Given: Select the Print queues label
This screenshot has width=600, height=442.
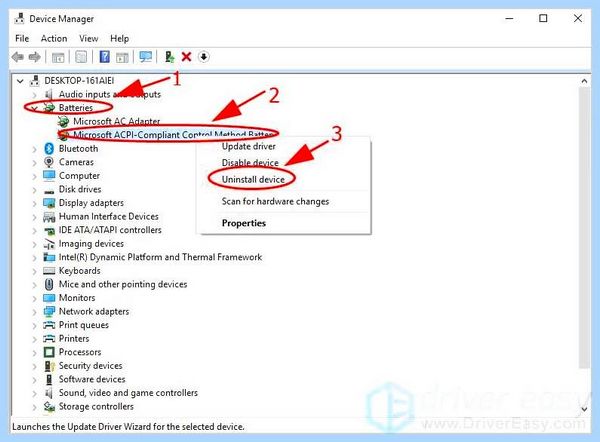Looking at the screenshot, I should point(84,325).
